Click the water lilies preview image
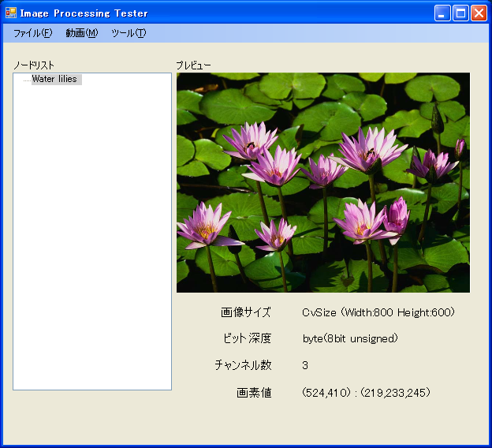This screenshot has height=448, width=492. point(323,182)
